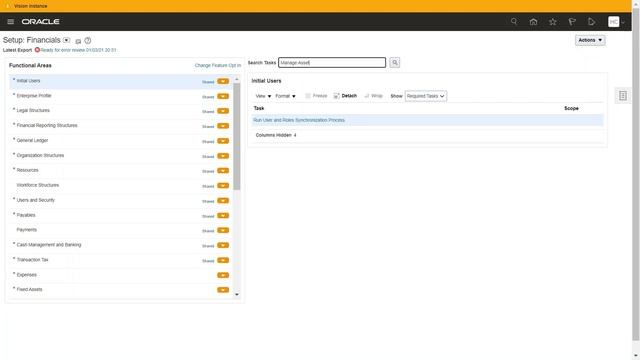
Task: Click Columns Hidden 4 text
Action: pyautogui.click(x=276, y=135)
